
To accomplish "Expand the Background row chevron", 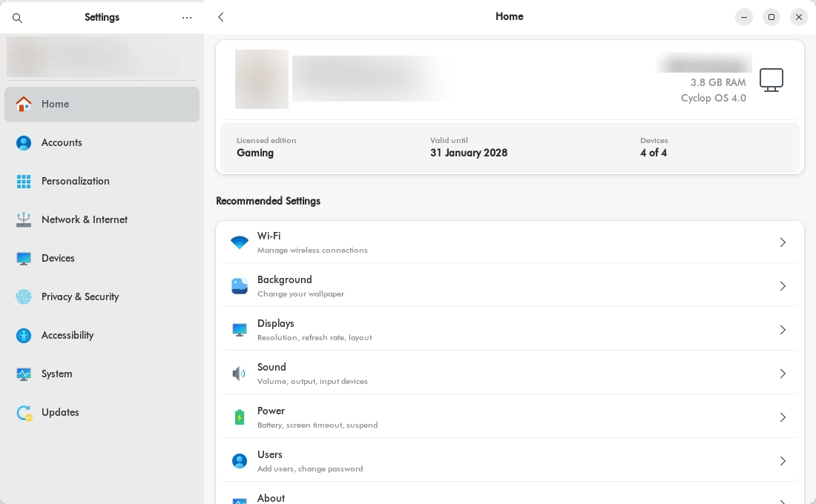I will pos(783,286).
